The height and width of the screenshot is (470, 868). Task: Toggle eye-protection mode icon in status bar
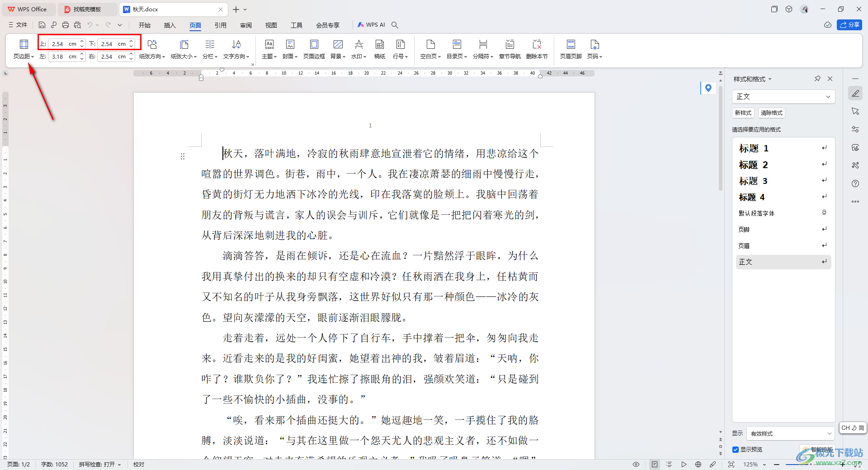click(636, 465)
